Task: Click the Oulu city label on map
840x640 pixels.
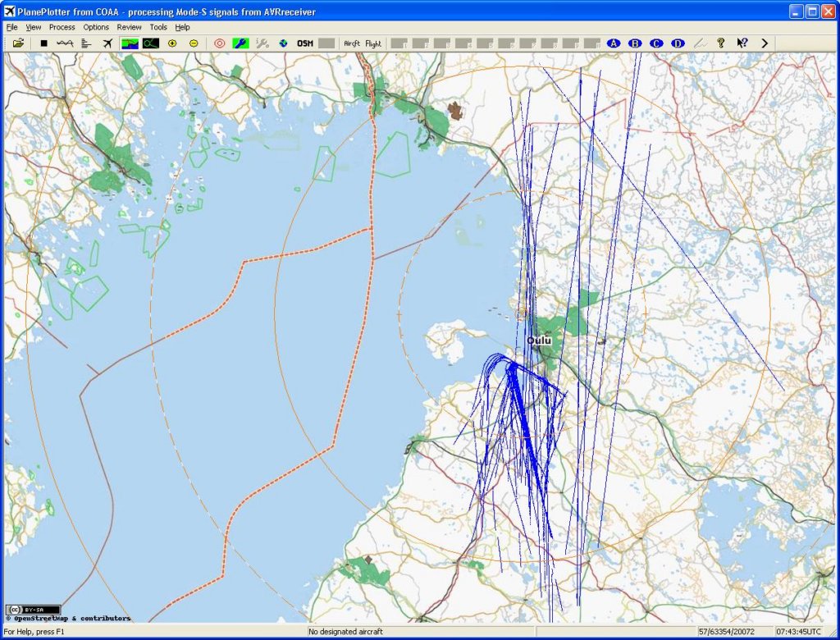Action: 539,340
